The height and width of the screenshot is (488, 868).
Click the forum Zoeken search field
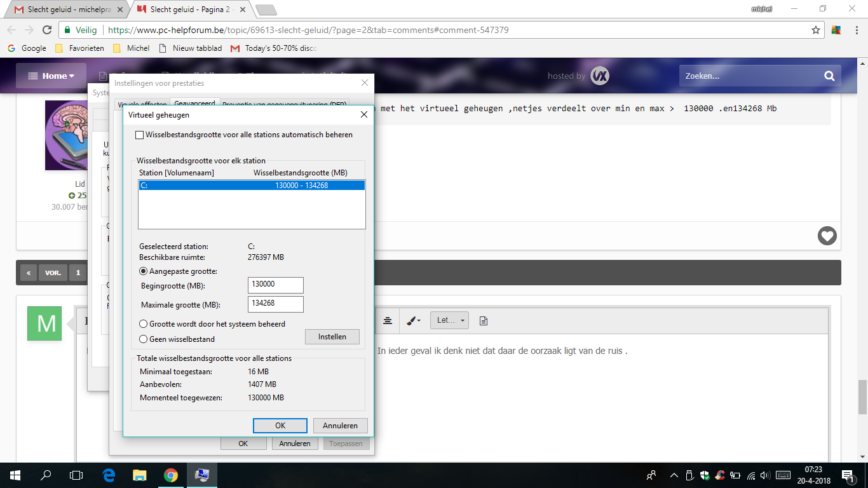point(750,76)
